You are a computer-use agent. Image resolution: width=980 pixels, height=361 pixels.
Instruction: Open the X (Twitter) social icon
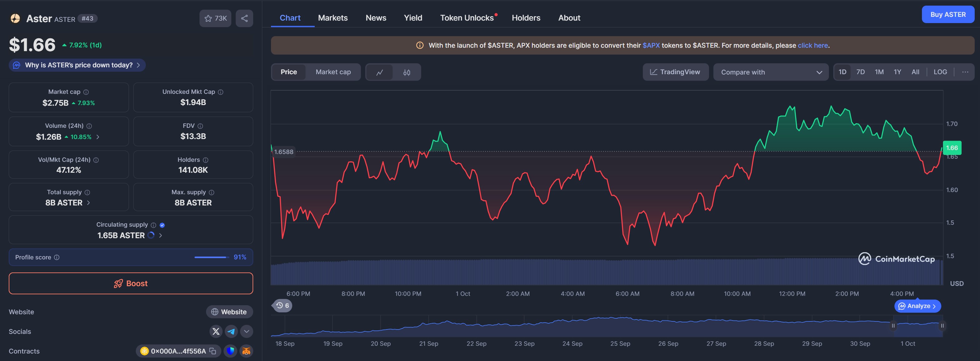pos(216,331)
